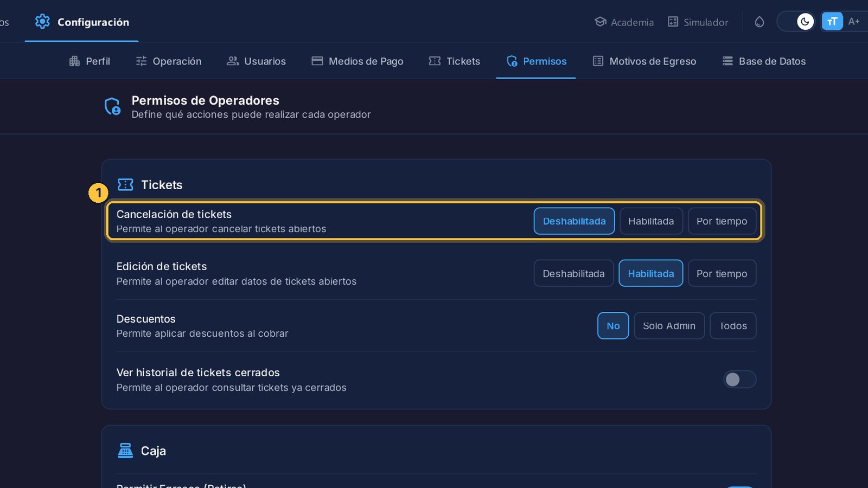Set Descuentos to Todos
Viewport: 868px width, 488px height.
click(x=733, y=326)
